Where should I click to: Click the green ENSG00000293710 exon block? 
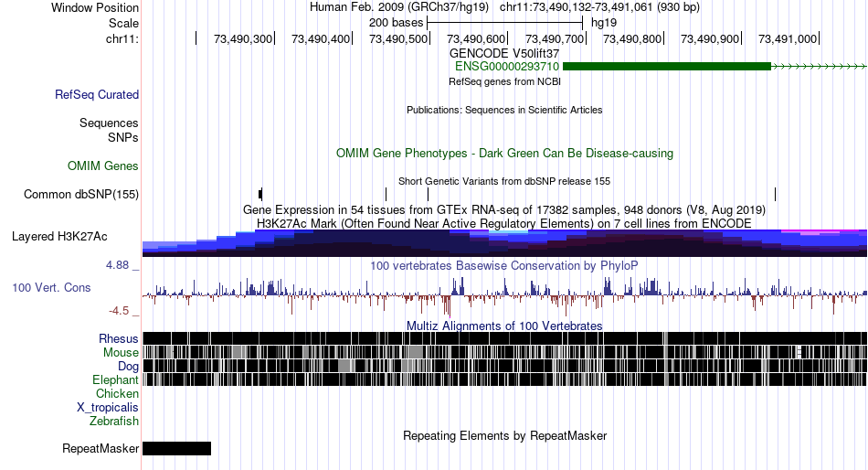coord(666,67)
